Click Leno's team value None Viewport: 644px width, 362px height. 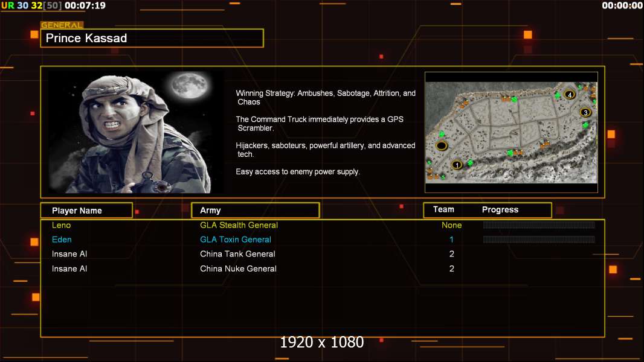[x=451, y=225]
